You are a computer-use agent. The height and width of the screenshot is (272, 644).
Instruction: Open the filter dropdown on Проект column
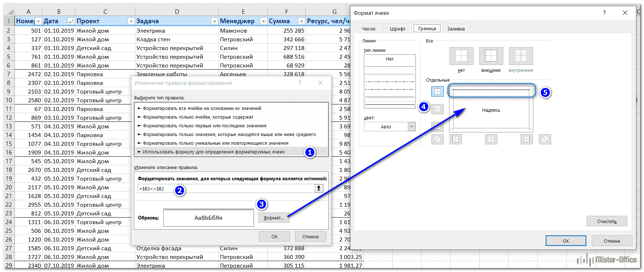pos(131,21)
